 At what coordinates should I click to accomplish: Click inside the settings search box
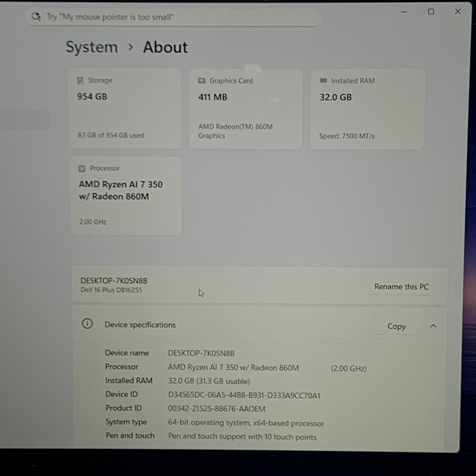175,17
